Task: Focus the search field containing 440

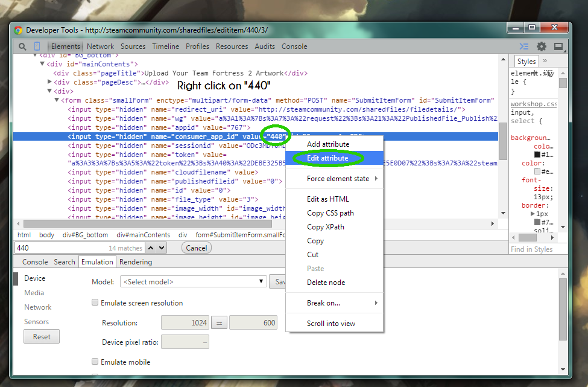Action: (80, 248)
